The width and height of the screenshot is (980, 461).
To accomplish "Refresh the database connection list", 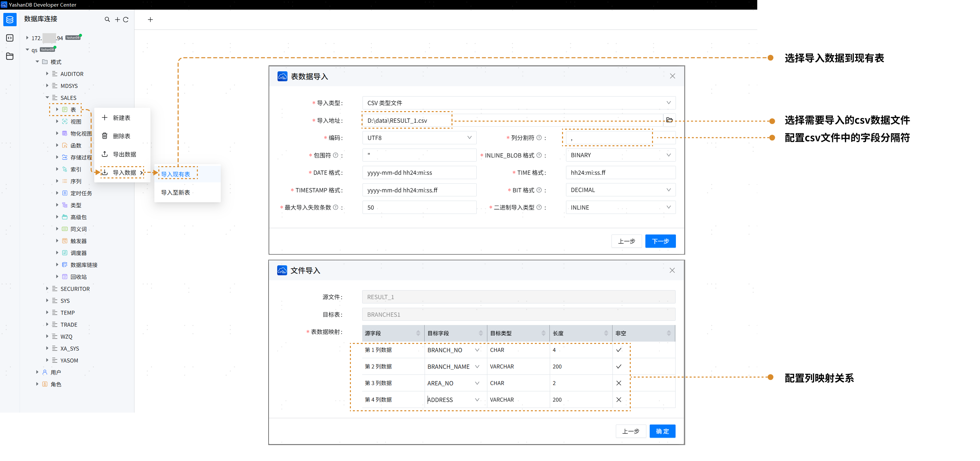I will tap(125, 19).
